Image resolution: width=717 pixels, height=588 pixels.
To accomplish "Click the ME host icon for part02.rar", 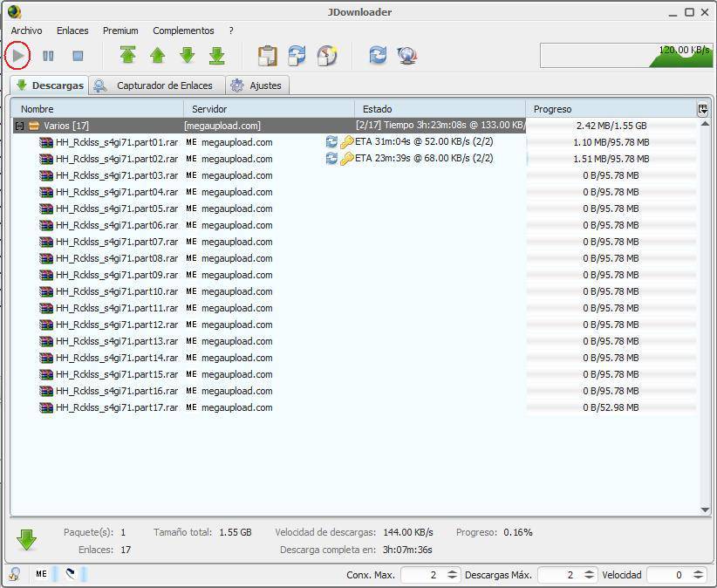I will coord(191,159).
